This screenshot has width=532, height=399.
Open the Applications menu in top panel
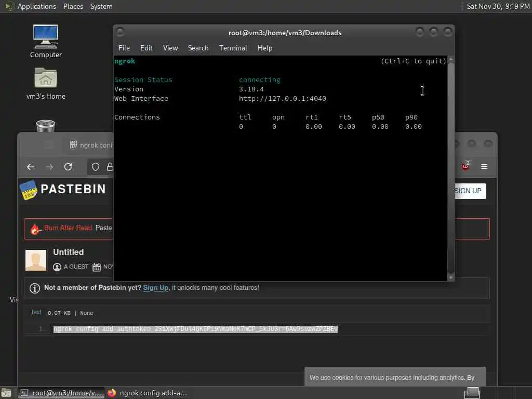tap(37, 6)
